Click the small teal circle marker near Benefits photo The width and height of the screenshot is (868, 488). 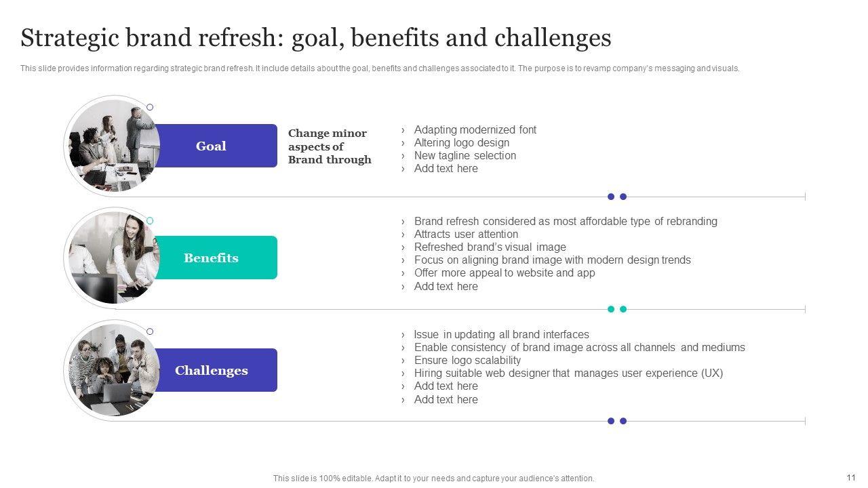(150, 221)
